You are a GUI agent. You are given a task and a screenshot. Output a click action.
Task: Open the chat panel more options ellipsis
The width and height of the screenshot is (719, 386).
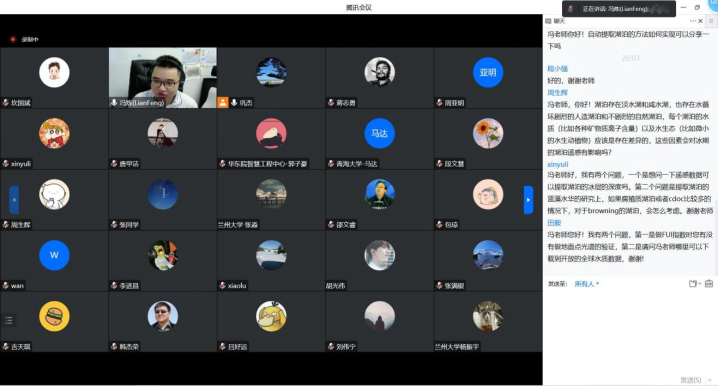click(692, 21)
